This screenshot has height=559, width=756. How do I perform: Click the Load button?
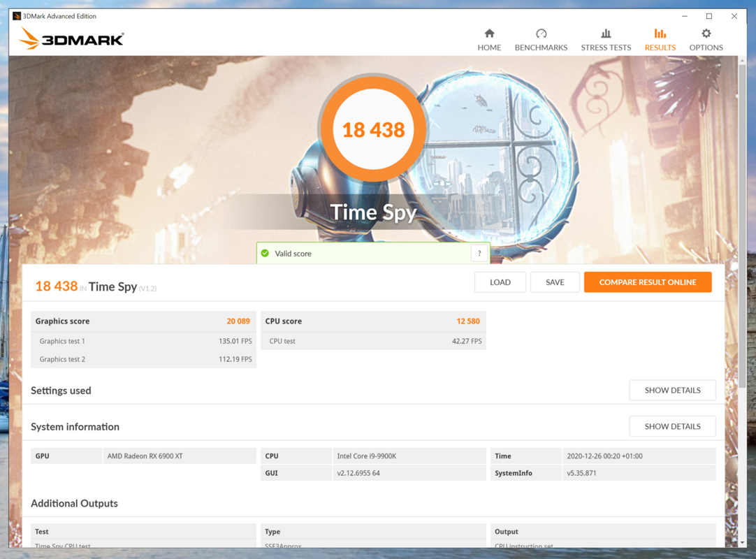500,282
